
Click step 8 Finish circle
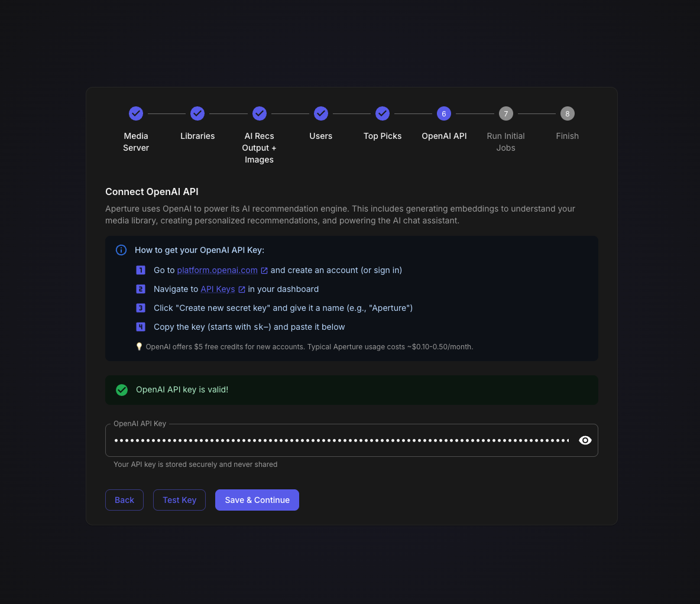point(567,113)
